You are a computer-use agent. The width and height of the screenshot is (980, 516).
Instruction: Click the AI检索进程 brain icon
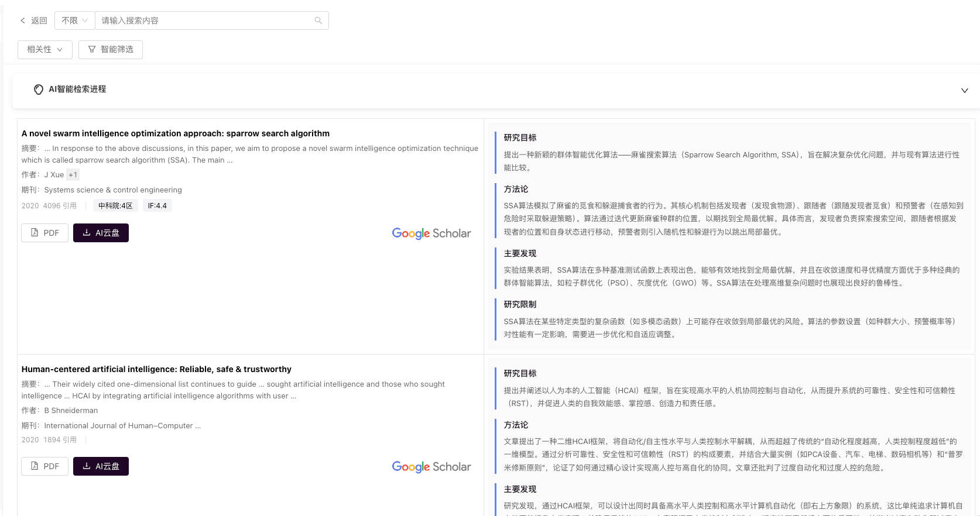pyautogui.click(x=39, y=90)
